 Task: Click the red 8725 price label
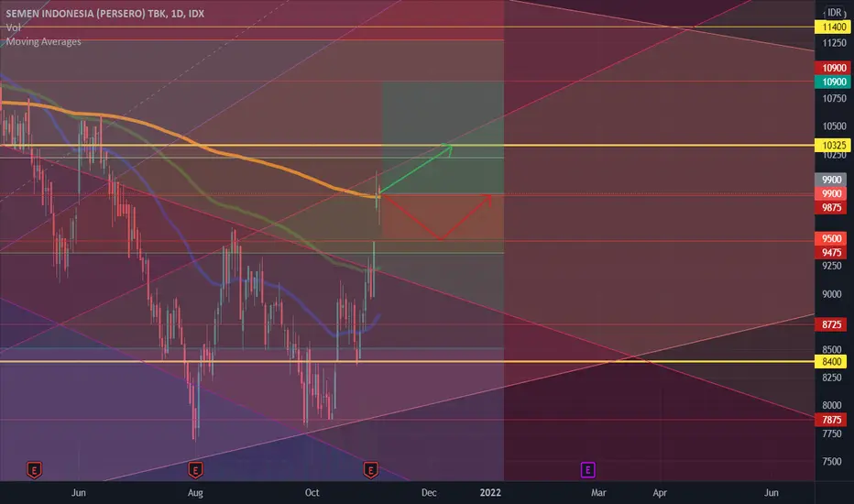coord(831,324)
